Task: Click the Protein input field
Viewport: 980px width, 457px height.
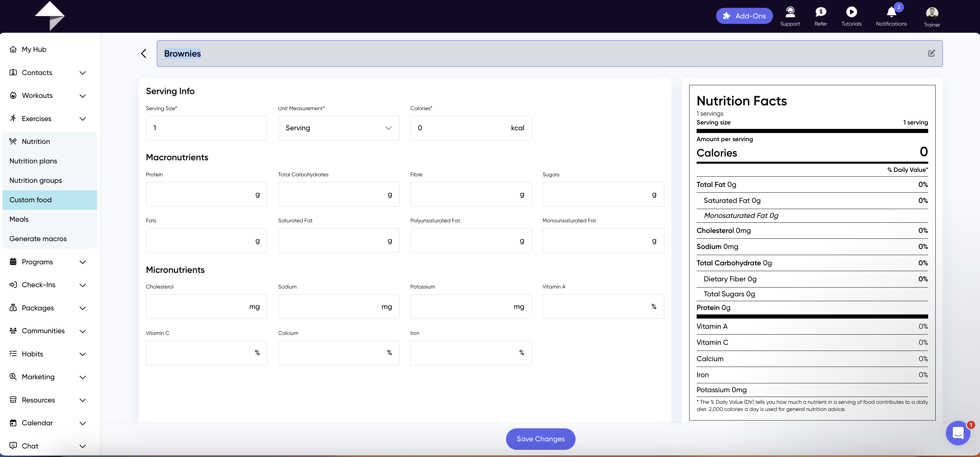Action: 206,194
